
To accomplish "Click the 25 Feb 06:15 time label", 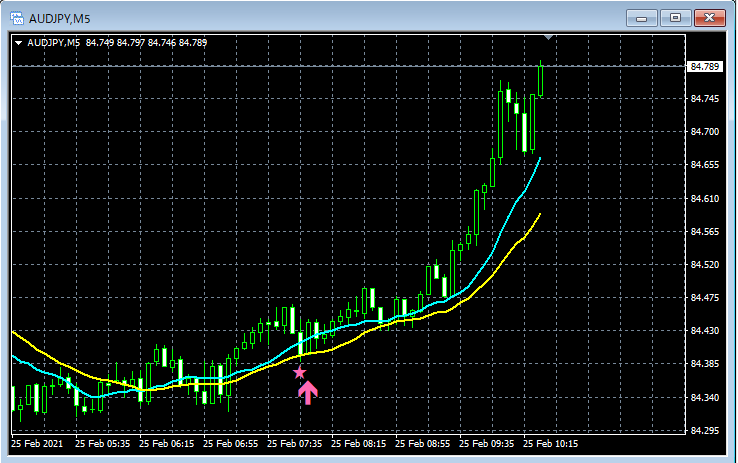I will 167,444.
